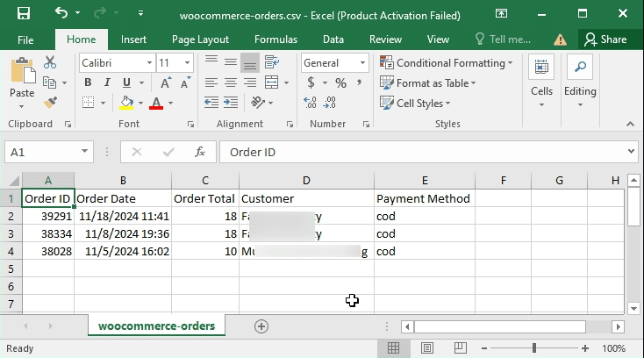This screenshot has height=358, width=644.
Task: Apply comma style
Action: click(360, 83)
